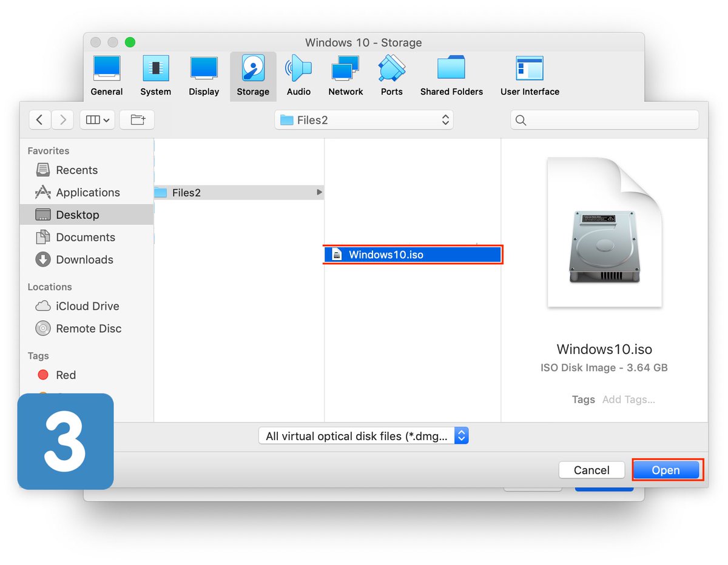728x565 pixels.
Task: Open the Files2 location dropdown
Action: point(364,120)
